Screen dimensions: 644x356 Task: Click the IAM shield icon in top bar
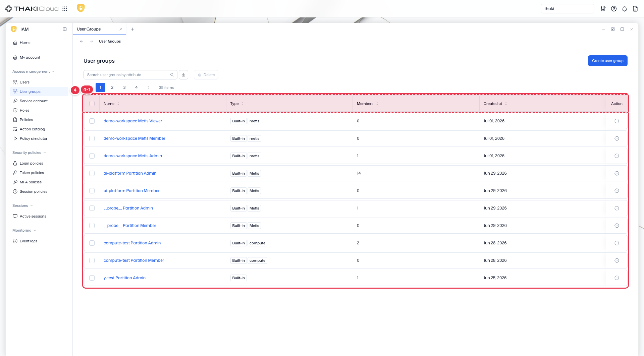tap(80, 8)
